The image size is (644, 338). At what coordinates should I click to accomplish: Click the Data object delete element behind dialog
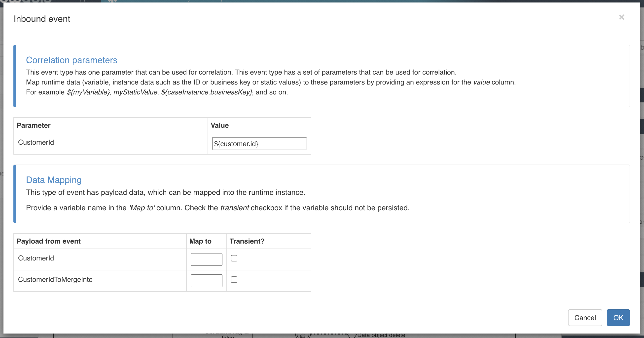(x=381, y=335)
